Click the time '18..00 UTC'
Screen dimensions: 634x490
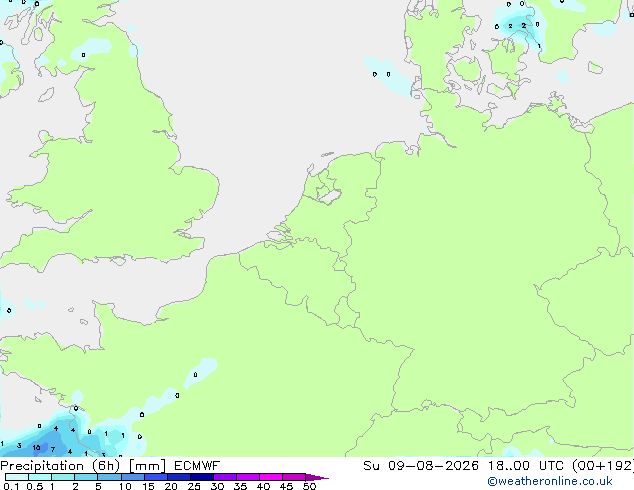[526, 466]
